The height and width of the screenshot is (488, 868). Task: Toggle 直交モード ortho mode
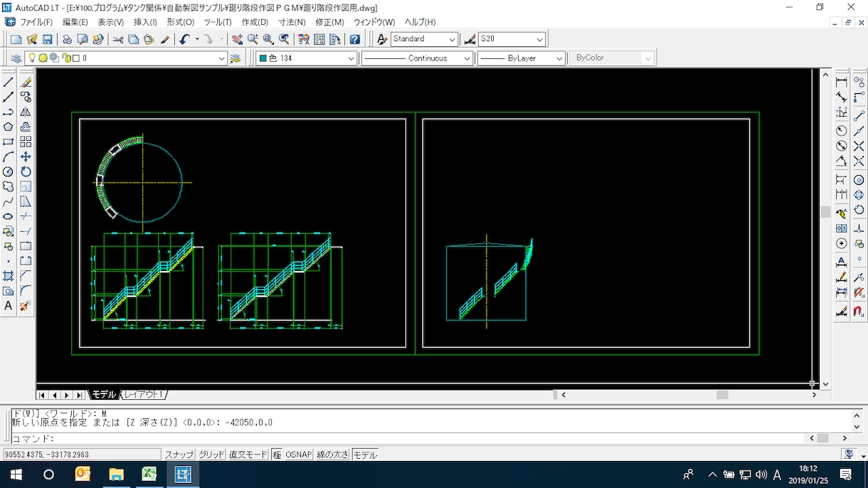coord(248,455)
